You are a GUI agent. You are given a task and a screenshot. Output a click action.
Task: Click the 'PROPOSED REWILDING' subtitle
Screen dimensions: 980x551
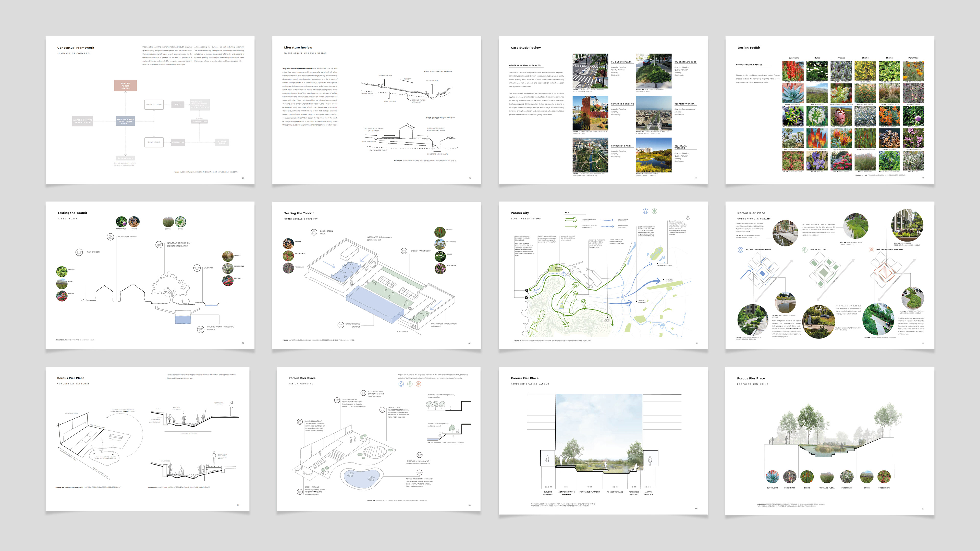point(753,384)
